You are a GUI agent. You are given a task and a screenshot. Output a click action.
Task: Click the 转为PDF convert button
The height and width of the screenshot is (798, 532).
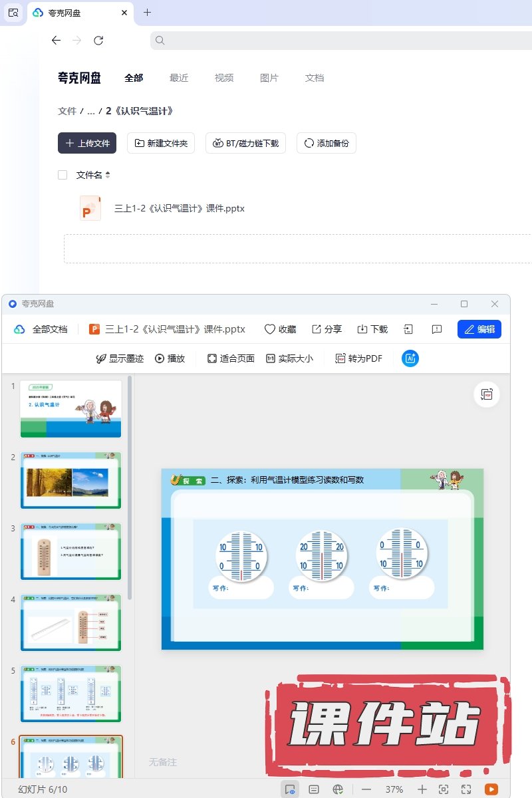(x=359, y=358)
